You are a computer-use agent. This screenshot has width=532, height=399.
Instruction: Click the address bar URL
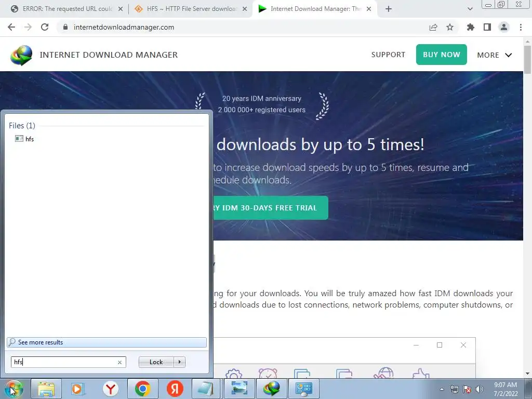[124, 27]
